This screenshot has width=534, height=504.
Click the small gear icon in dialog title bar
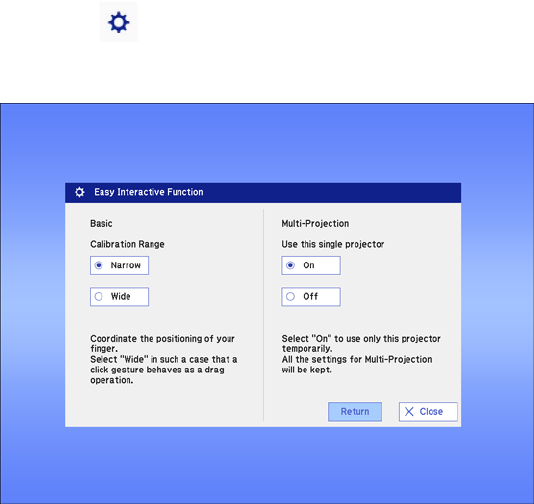pyautogui.click(x=80, y=192)
